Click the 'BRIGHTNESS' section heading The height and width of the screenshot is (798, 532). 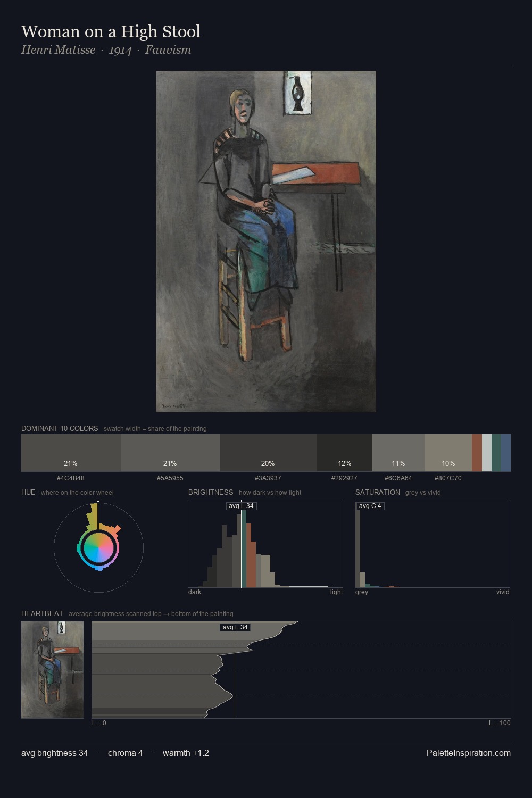point(211,492)
